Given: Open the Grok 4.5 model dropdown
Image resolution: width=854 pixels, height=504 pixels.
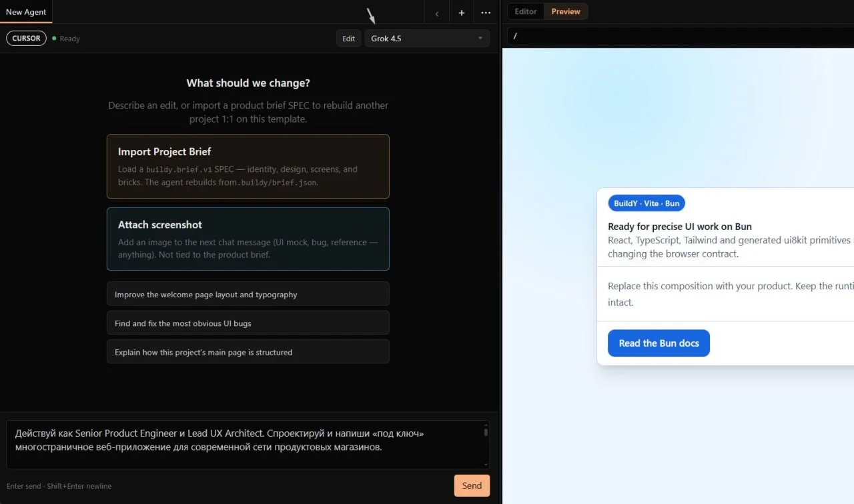Looking at the screenshot, I should (427, 39).
